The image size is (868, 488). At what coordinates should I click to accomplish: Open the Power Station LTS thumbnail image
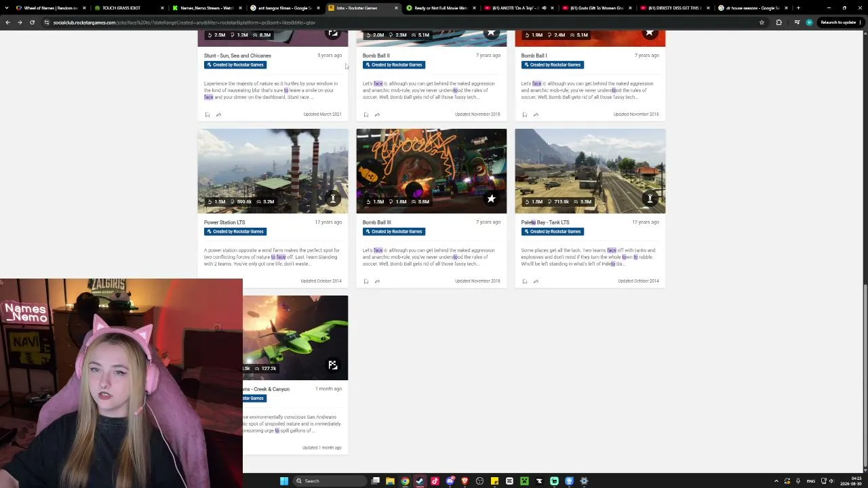[x=273, y=171]
